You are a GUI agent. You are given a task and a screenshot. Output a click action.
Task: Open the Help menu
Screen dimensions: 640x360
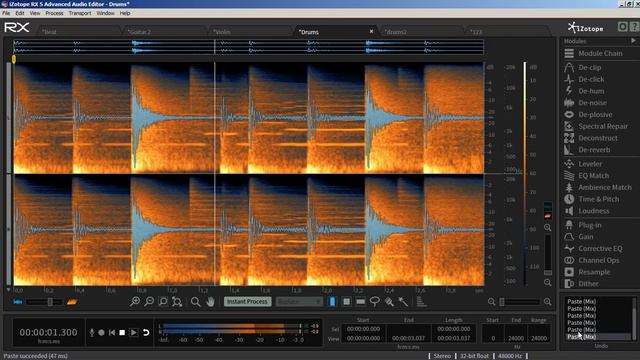tap(125, 13)
